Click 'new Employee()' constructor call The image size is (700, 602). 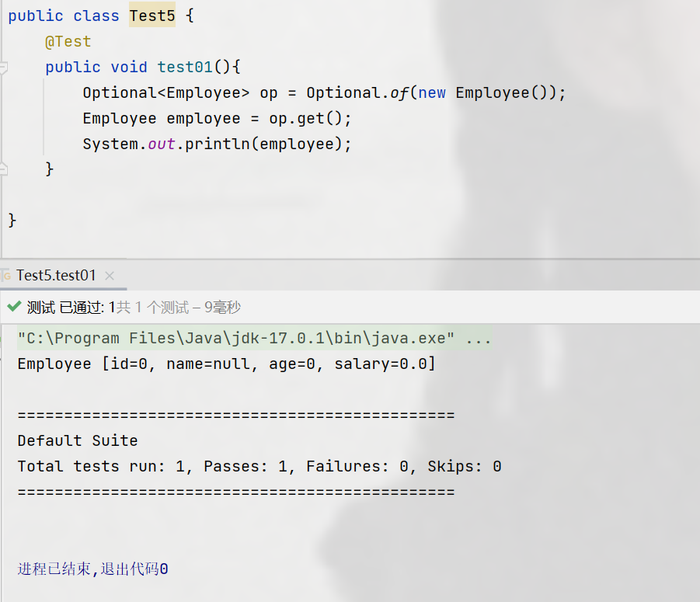[482, 92]
